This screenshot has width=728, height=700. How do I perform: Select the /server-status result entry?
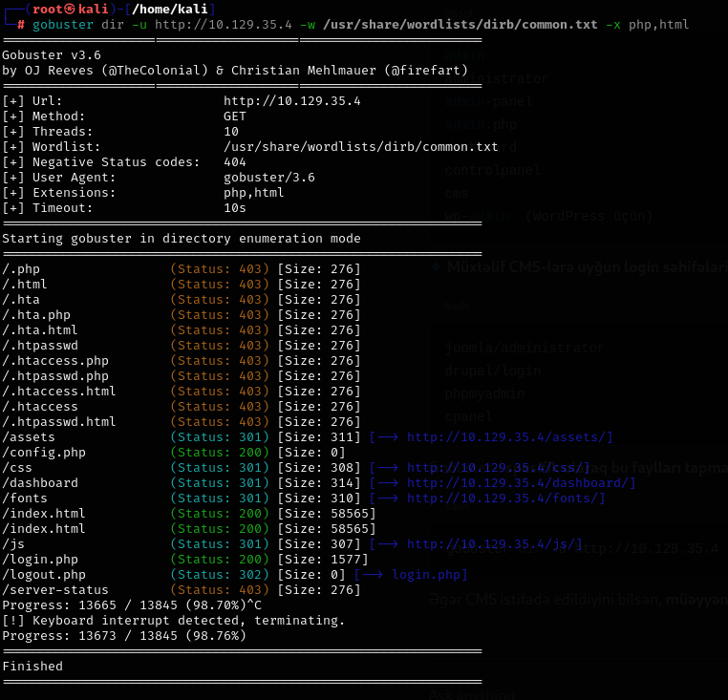55,590
